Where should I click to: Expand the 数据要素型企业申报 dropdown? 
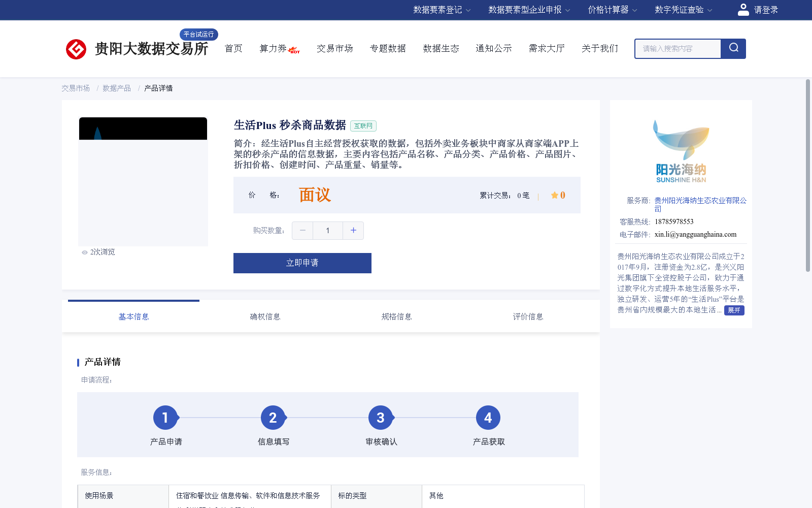click(529, 10)
